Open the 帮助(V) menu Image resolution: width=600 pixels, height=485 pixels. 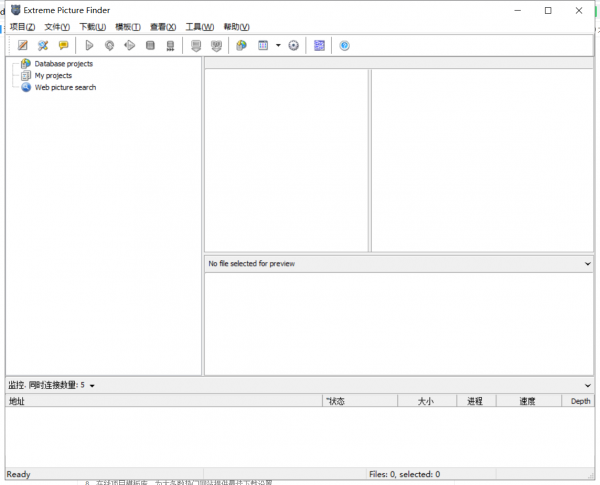click(236, 27)
